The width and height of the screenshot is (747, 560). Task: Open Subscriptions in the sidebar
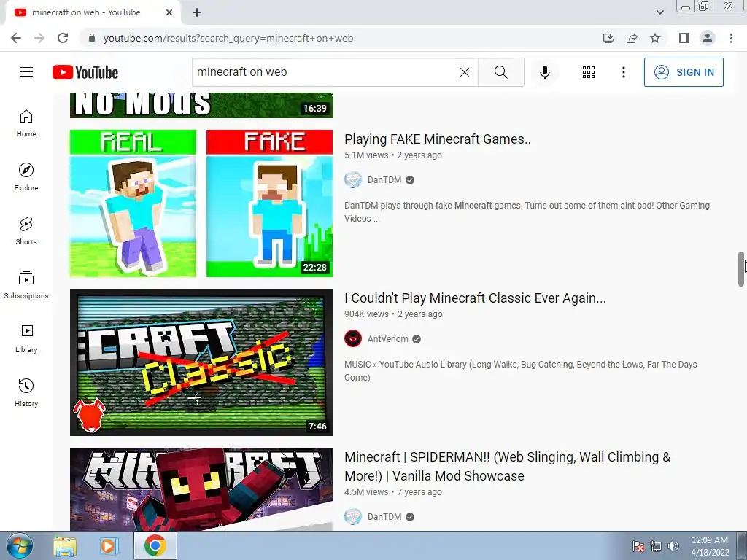click(x=26, y=285)
